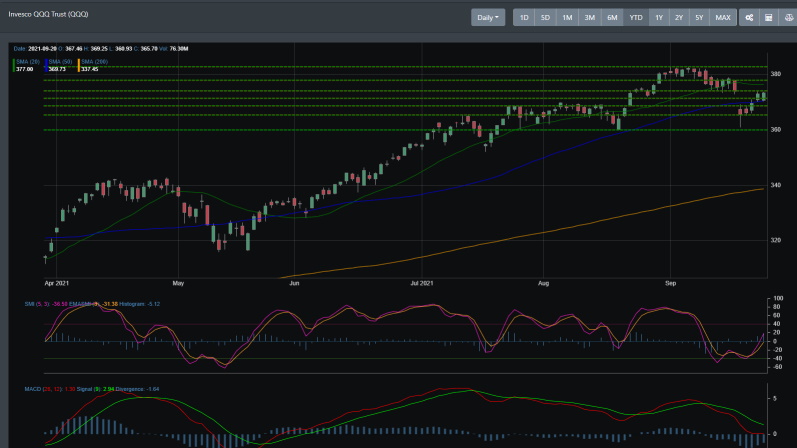797x448 pixels.
Task: Click the rightmost icon in the top toolbar
Action: tap(788, 17)
